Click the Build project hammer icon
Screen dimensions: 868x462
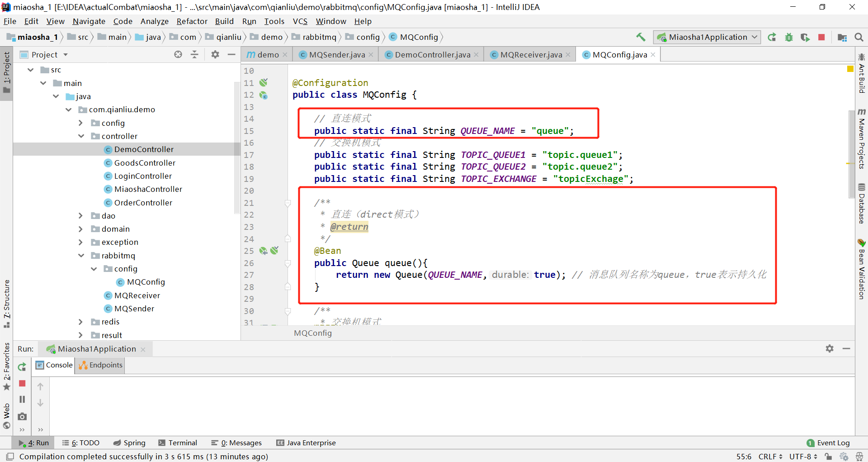[x=641, y=37]
